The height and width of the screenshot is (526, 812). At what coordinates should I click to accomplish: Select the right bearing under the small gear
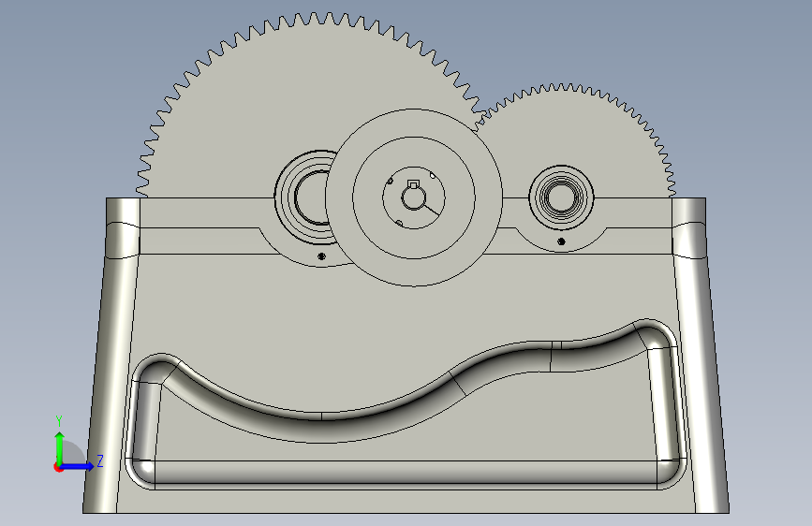click(561, 197)
